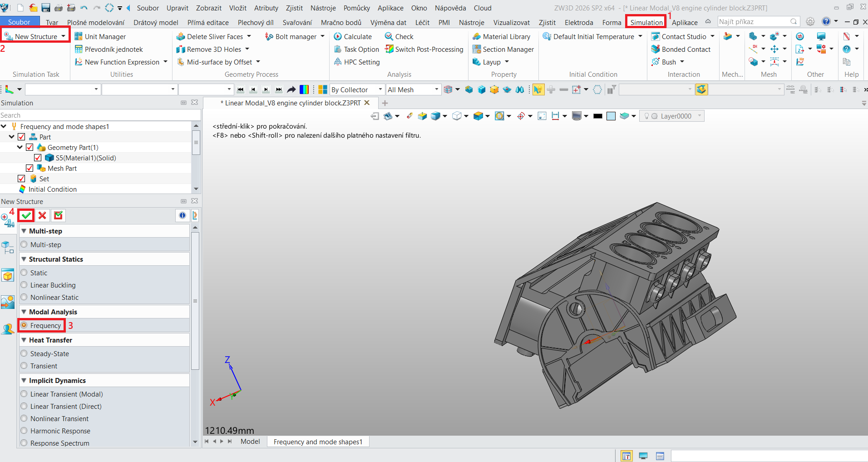Switch to the Model bottom tab
Screen dimensions: 868x462
click(250, 441)
